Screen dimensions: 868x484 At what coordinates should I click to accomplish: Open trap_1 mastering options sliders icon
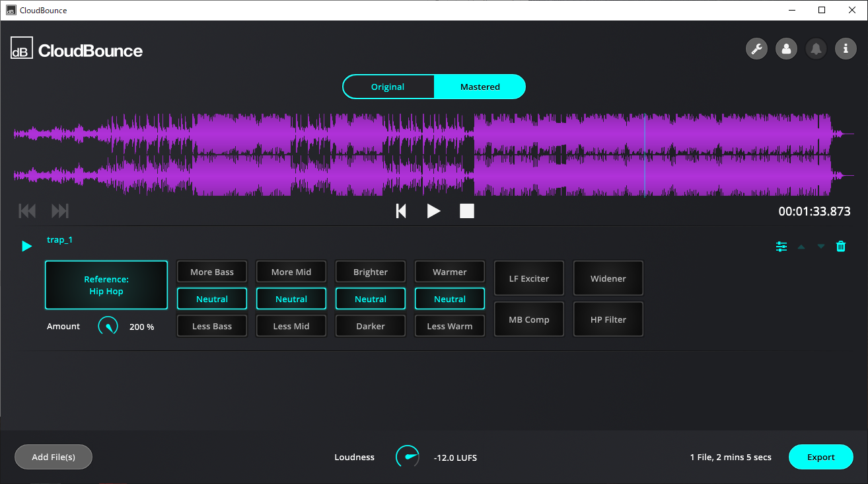781,247
